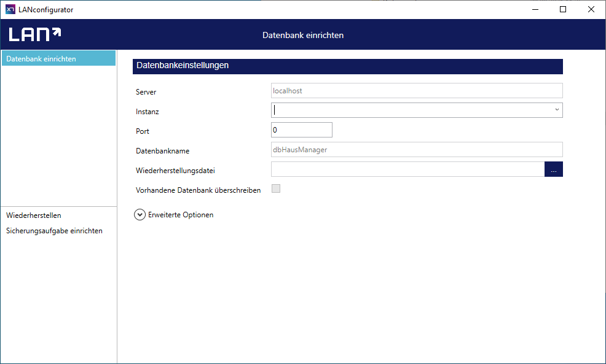Maximize the LANconfigurator window
The image size is (606, 364).
tap(562, 9)
